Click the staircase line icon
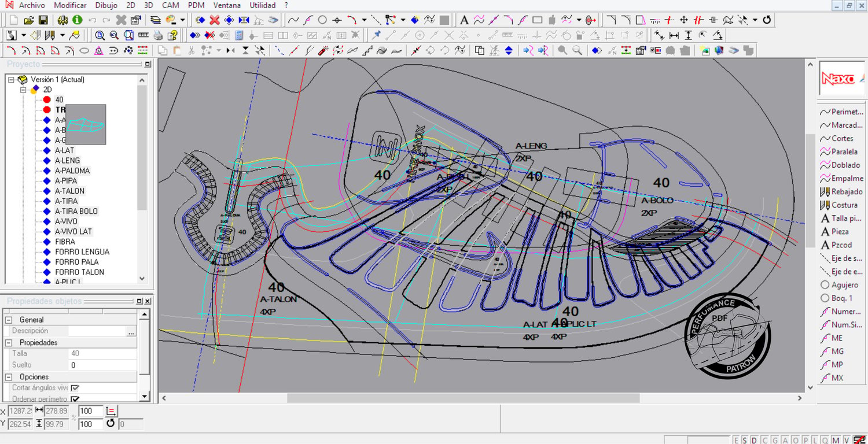The image size is (868, 444). coord(367,50)
